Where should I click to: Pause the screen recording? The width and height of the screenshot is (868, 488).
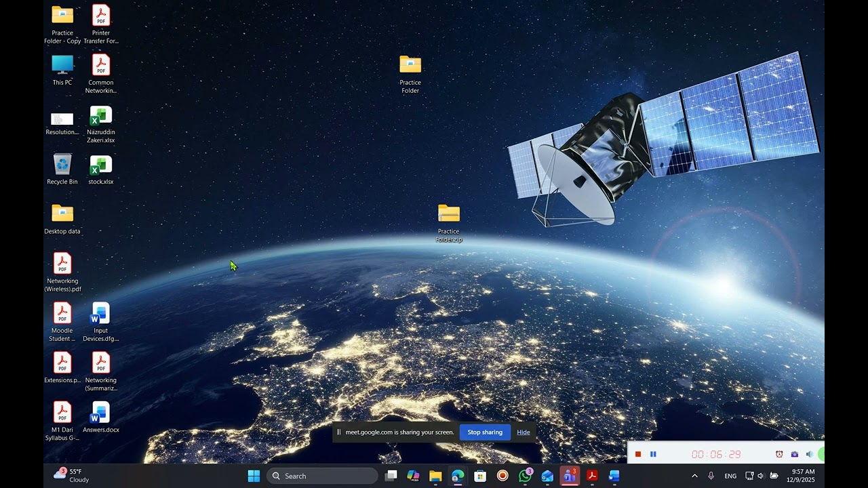coord(653,454)
